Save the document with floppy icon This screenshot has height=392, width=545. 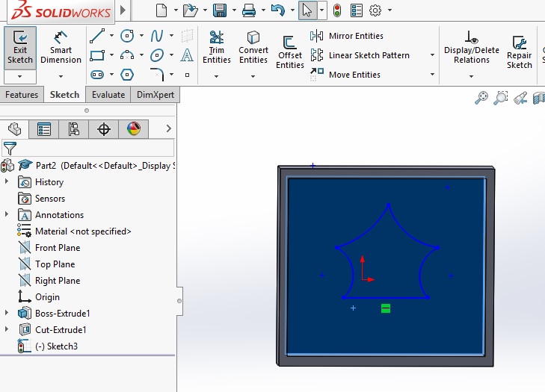point(220,10)
